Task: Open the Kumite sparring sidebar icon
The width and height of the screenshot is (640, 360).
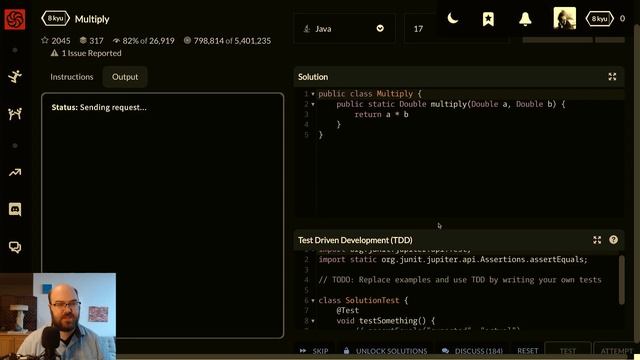Action: [x=15, y=113]
